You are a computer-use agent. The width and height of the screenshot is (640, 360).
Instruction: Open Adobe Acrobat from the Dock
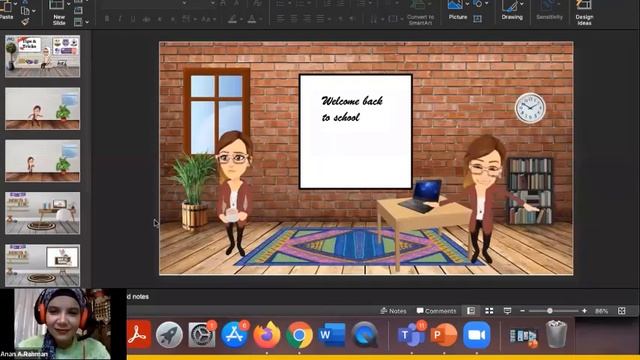pos(138,335)
